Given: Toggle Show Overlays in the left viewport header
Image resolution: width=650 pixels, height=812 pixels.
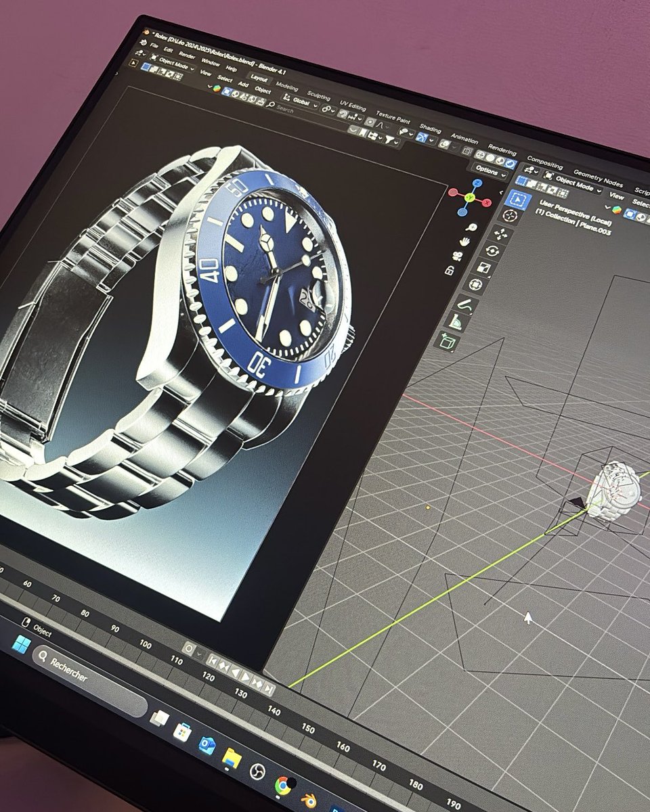Looking at the screenshot, I should [444, 144].
